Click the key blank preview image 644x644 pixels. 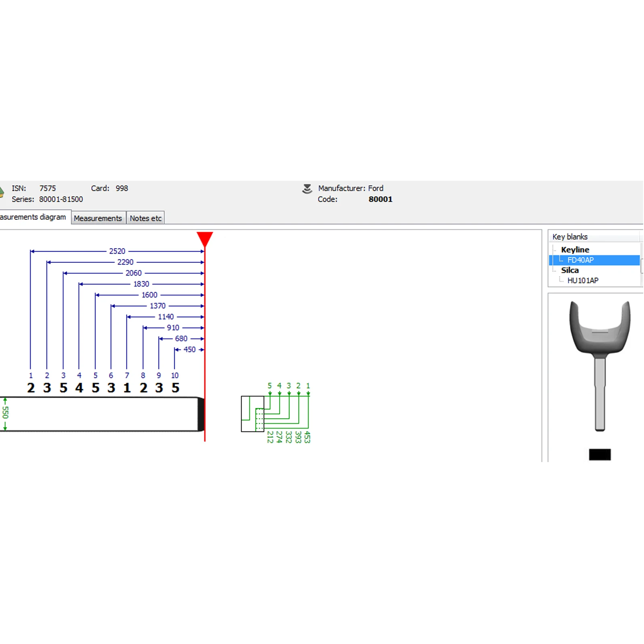point(600,365)
